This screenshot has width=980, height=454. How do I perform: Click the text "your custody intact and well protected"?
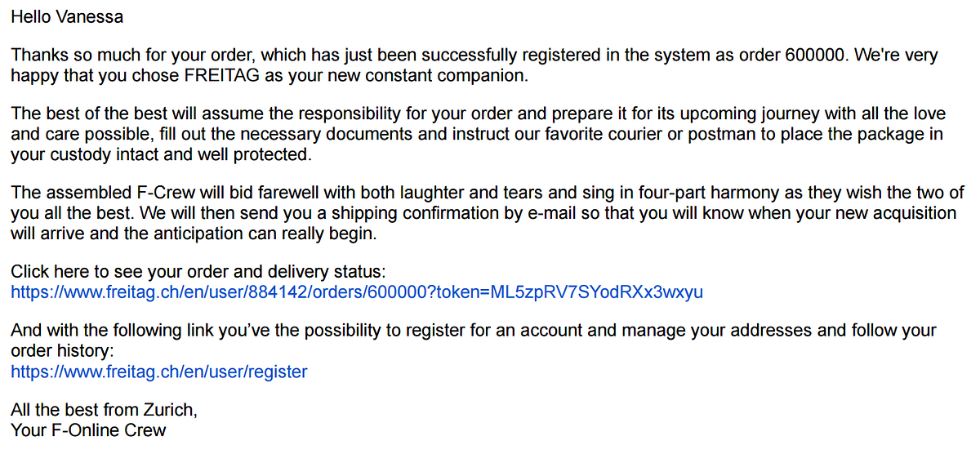point(161,154)
